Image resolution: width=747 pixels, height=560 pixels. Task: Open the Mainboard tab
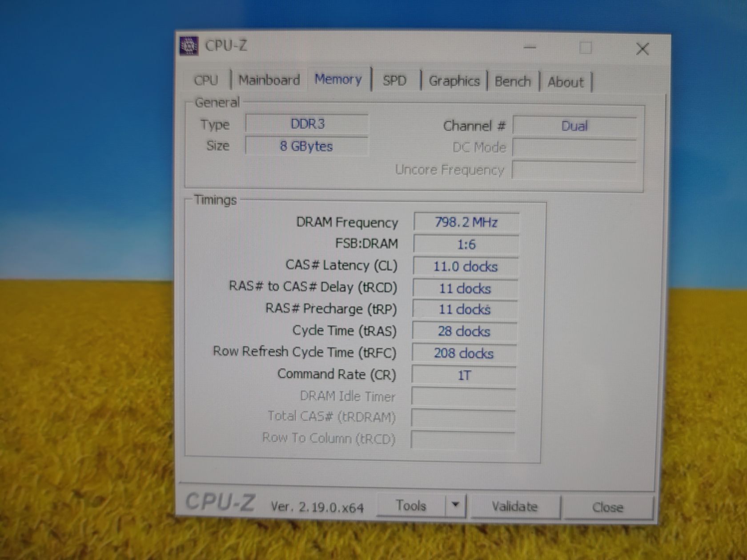coord(269,80)
